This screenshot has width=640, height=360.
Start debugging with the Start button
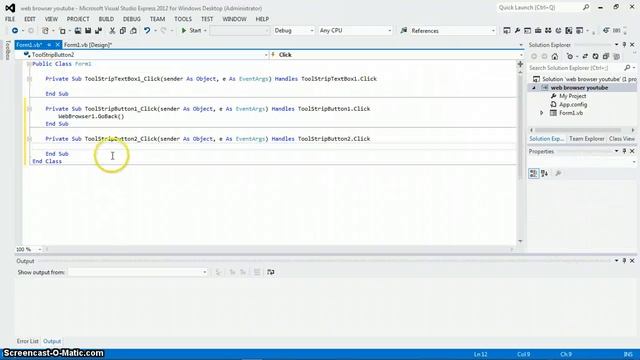[191, 31]
